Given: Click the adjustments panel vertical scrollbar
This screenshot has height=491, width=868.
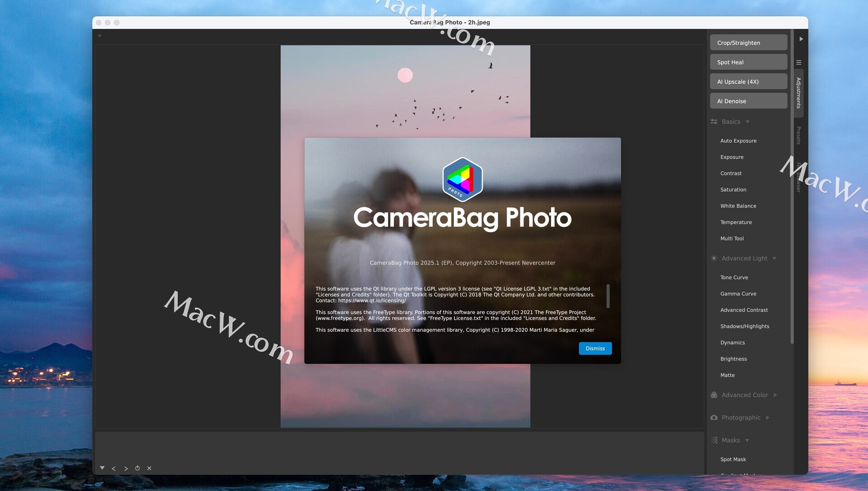Looking at the screenshot, I should pyautogui.click(x=792, y=186).
